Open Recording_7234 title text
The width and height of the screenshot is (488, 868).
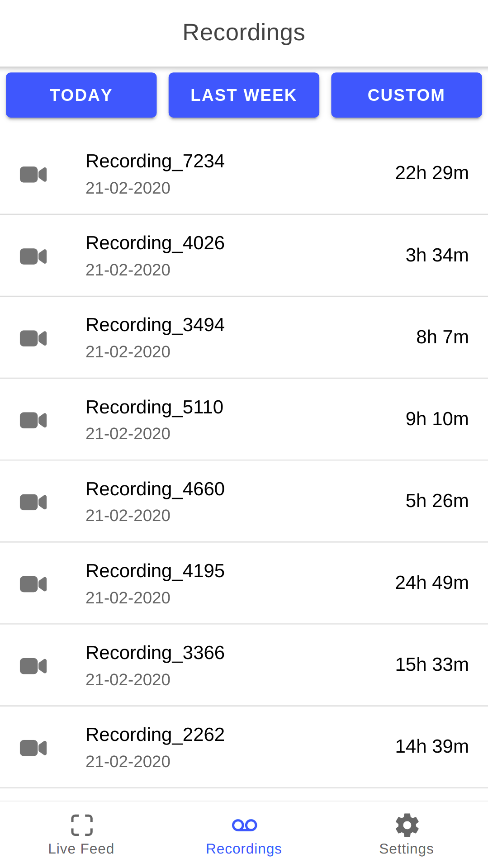(x=155, y=161)
